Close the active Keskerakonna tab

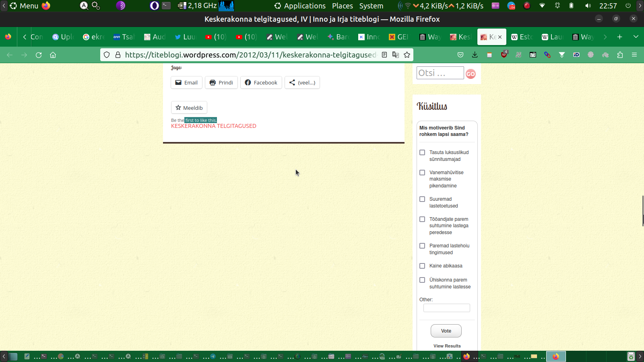click(500, 37)
